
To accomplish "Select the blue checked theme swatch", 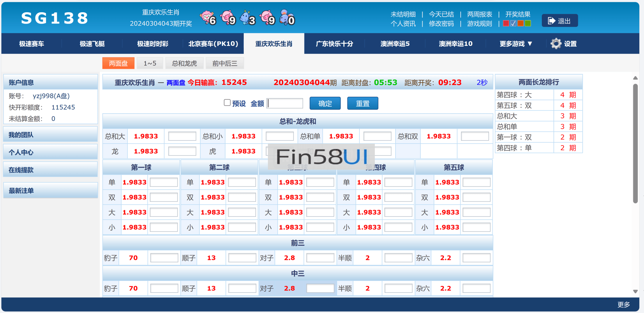I will coord(513,24).
